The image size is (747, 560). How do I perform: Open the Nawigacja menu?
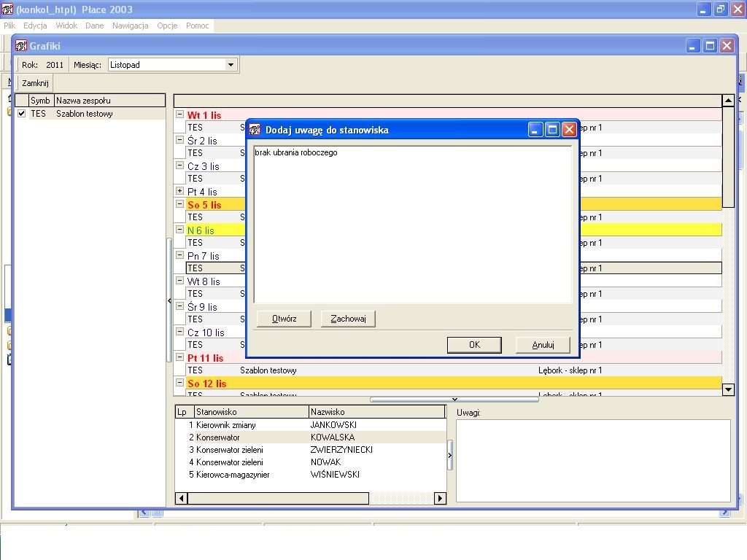click(x=130, y=26)
